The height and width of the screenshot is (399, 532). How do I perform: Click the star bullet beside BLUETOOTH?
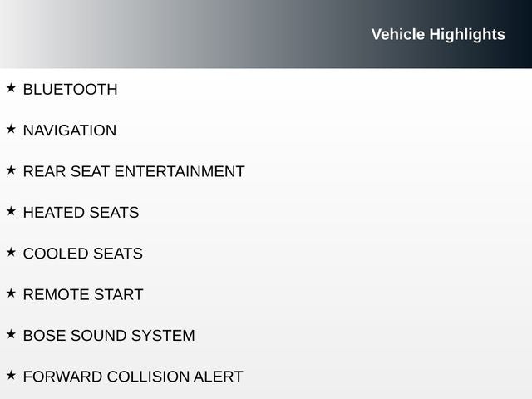tap(11, 87)
